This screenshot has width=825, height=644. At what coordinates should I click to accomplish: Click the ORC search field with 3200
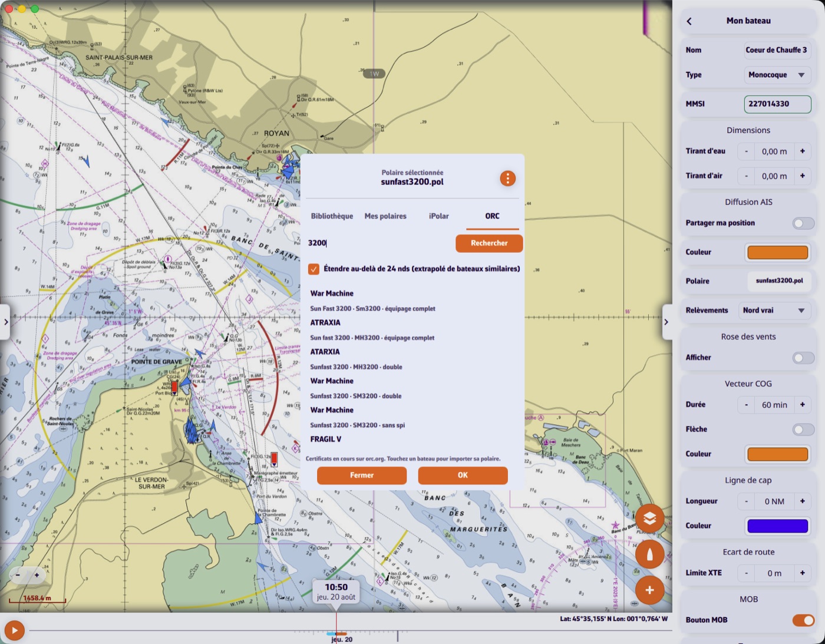pyautogui.click(x=379, y=243)
